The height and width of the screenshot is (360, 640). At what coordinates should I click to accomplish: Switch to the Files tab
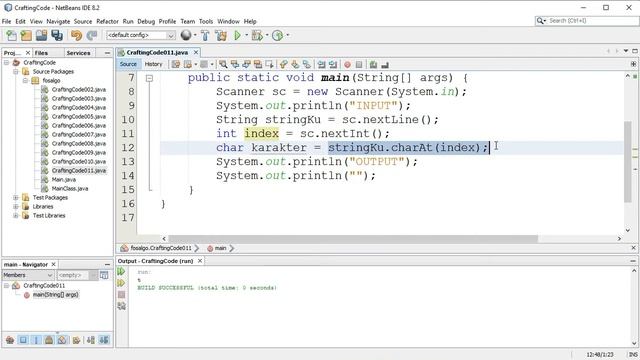point(41,53)
